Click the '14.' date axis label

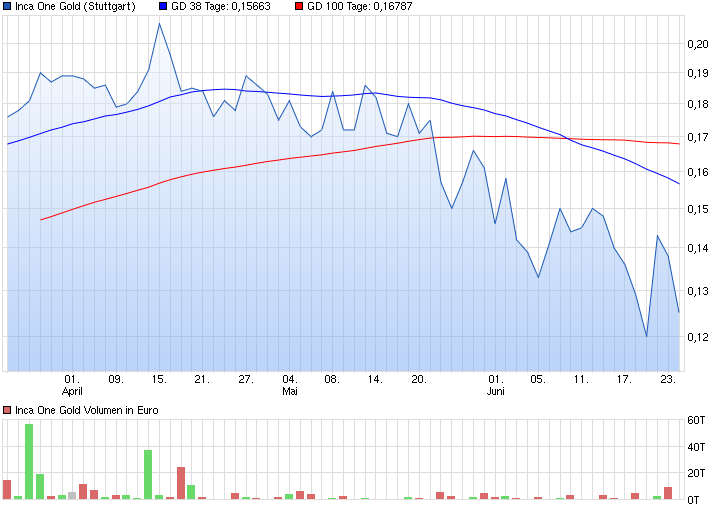(x=375, y=379)
